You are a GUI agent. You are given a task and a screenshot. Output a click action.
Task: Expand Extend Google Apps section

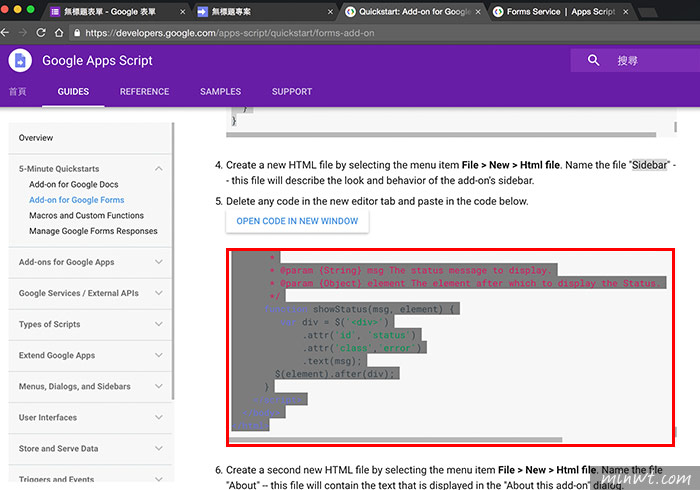158,355
